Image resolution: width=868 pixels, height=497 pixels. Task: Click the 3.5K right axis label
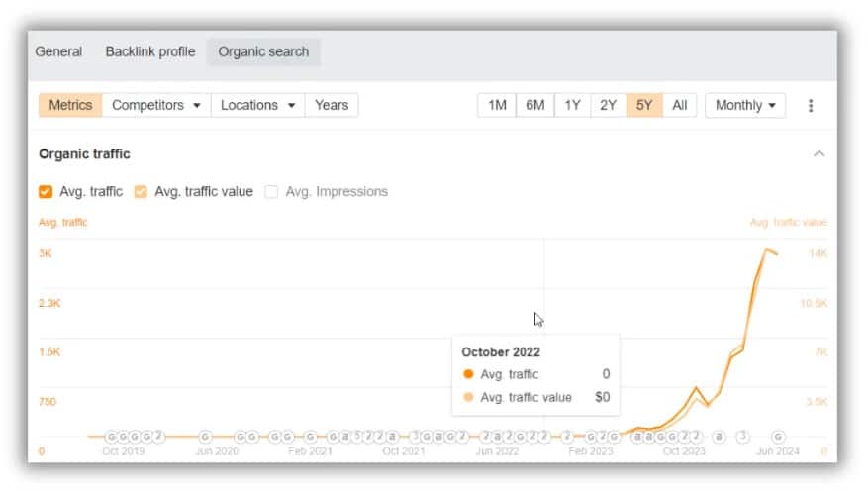817,401
